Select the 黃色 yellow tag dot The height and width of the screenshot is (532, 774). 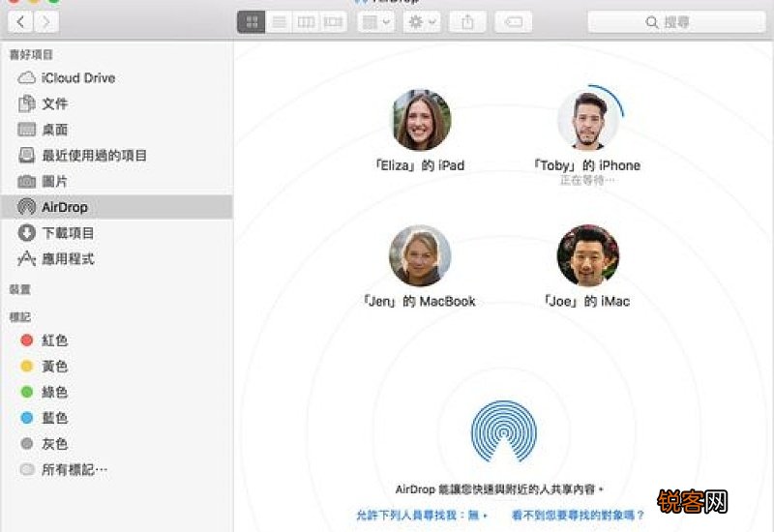(27, 367)
